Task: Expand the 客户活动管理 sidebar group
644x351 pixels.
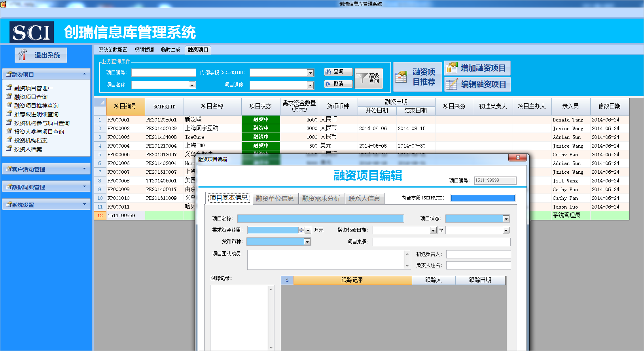Action: pyautogui.click(x=84, y=169)
